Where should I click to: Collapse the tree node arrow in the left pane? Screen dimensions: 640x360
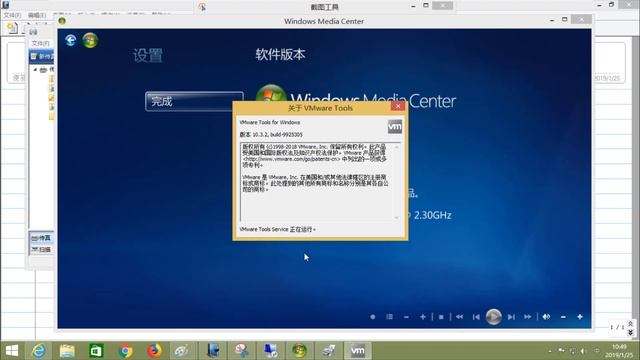pos(36,70)
